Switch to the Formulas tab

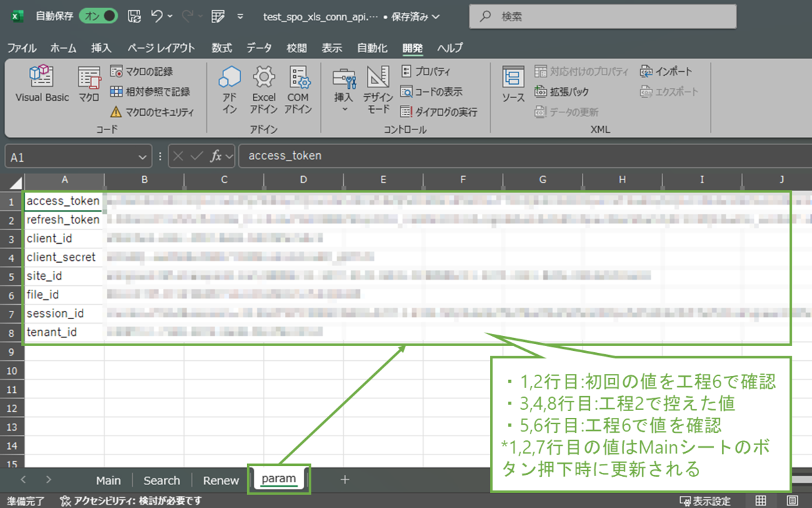[221, 48]
